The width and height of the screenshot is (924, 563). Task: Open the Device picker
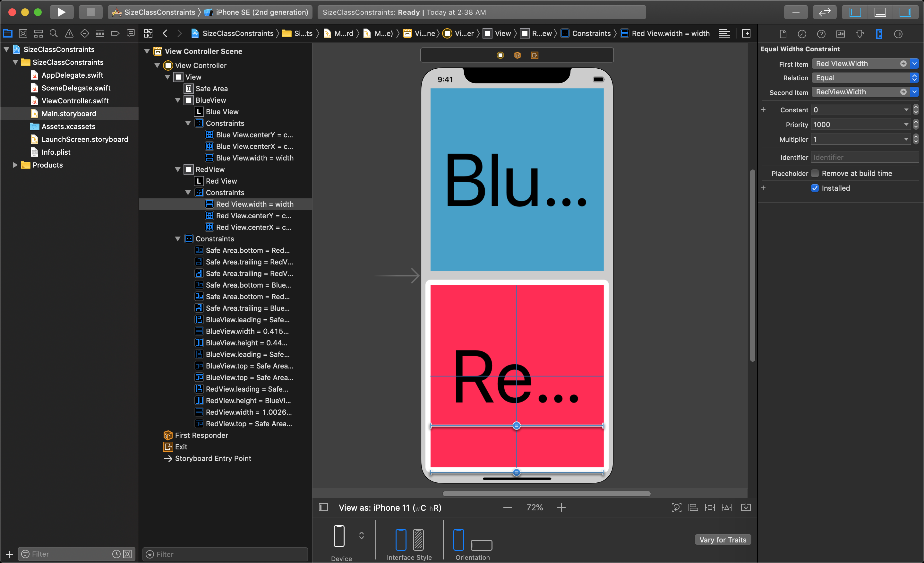point(362,535)
